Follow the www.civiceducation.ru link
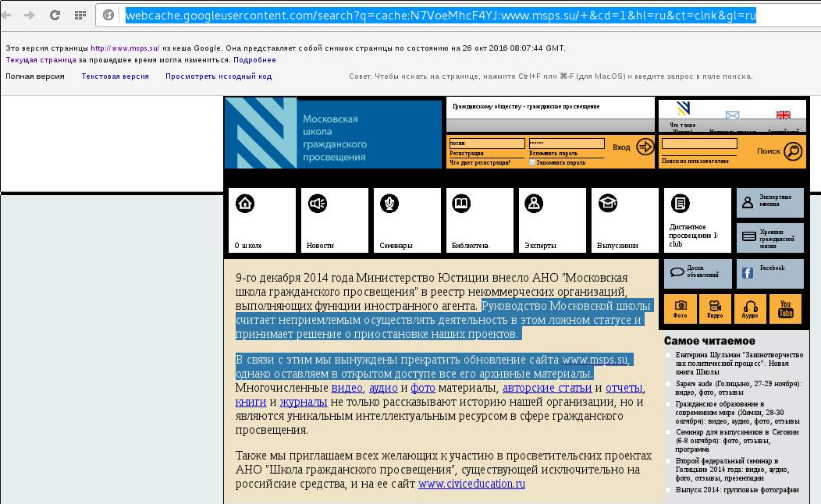Screen dimensions: 821x504 471,484
